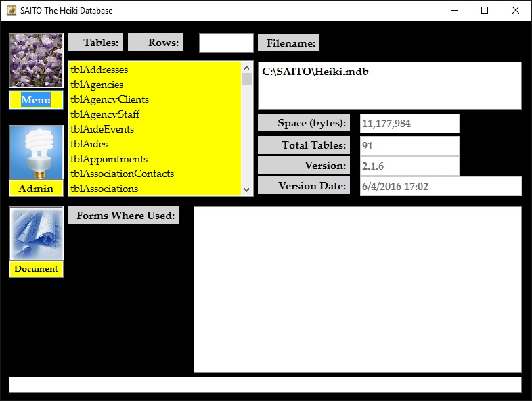Pick tblAgencyStaff in the table list

coord(105,114)
